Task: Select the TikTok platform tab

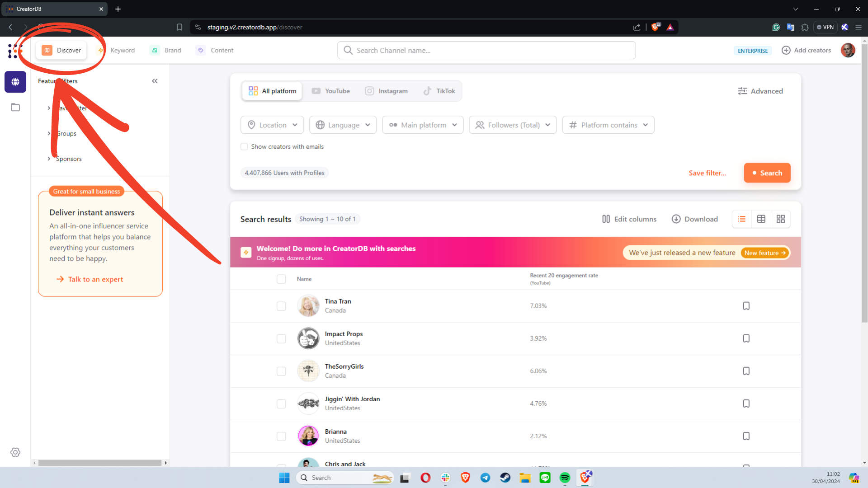Action: 439,91
